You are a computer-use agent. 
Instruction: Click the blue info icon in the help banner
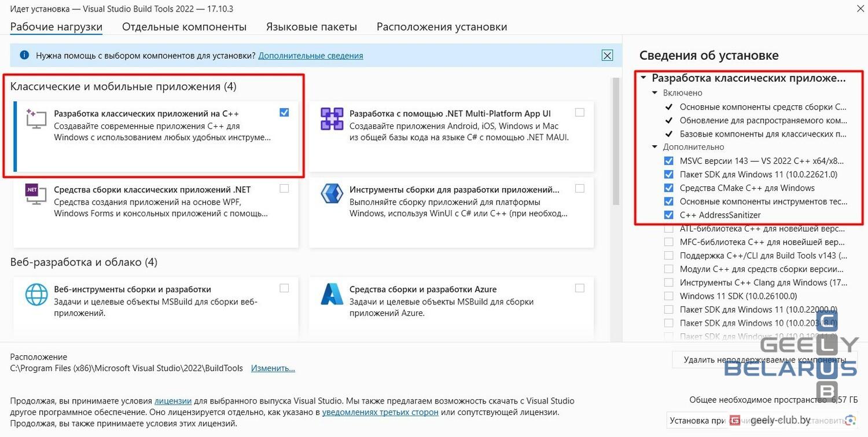point(24,55)
